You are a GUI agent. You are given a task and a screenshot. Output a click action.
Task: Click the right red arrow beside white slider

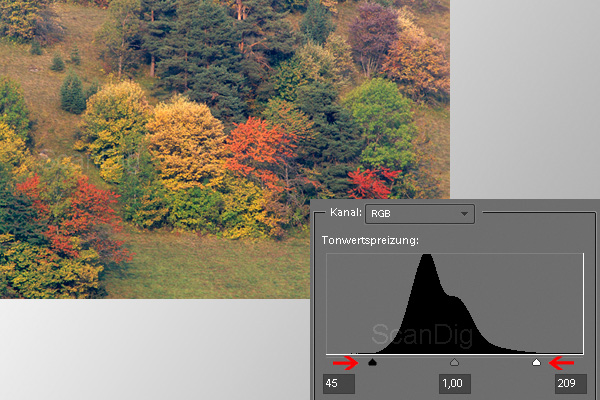point(562,363)
